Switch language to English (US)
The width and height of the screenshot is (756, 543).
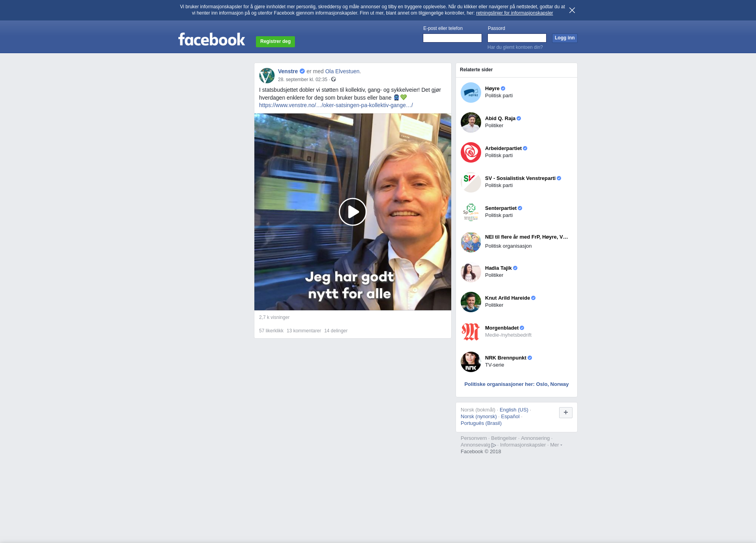point(514,410)
